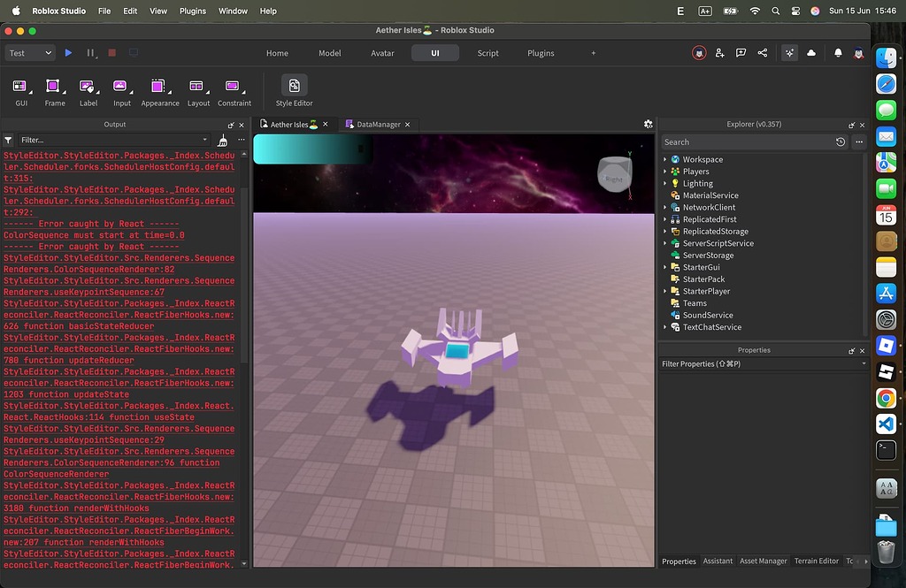Open the Help menu
The width and height of the screenshot is (906, 588).
point(268,11)
